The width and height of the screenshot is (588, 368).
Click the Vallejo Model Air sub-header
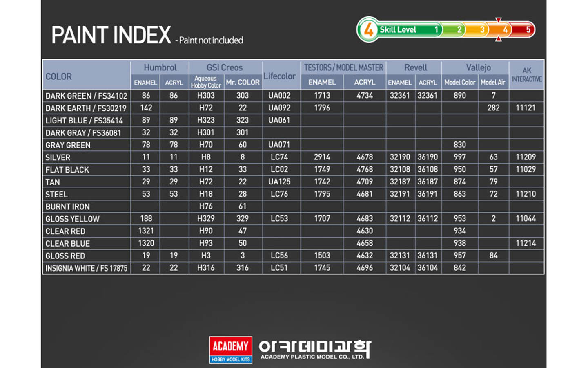coord(493,82)
